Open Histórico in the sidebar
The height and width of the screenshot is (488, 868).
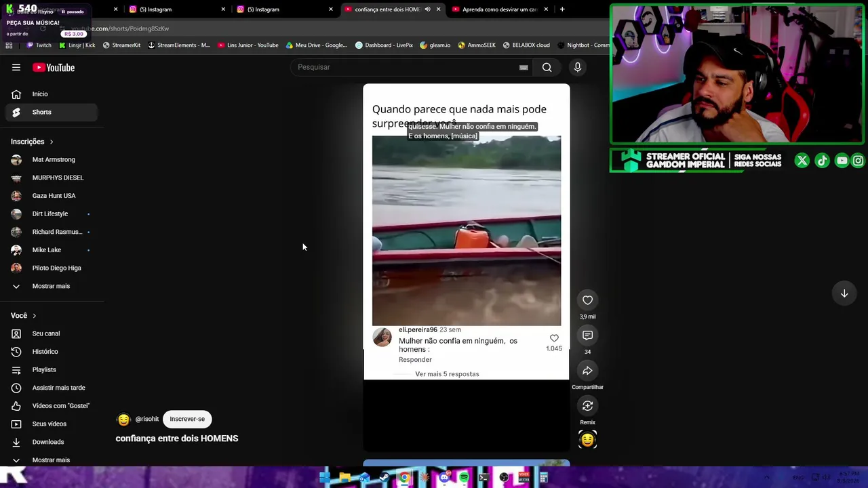click(x=51, y=352)
